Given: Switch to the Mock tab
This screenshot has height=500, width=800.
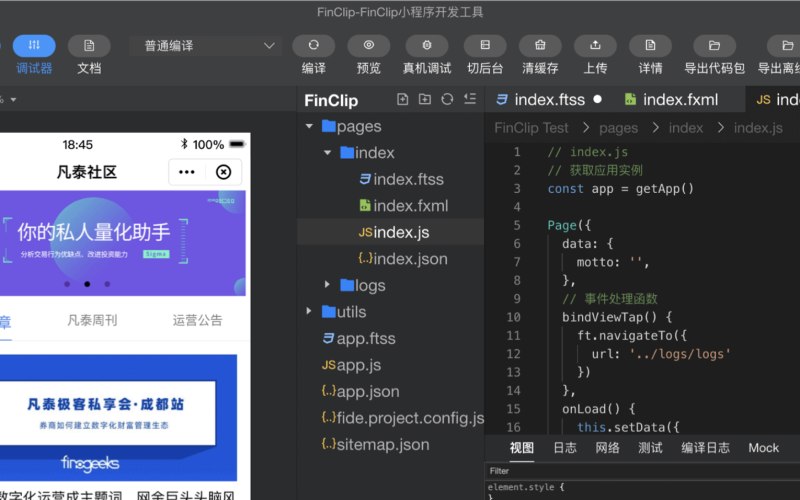Looking at the screenshot, I should tap(763, 448).
